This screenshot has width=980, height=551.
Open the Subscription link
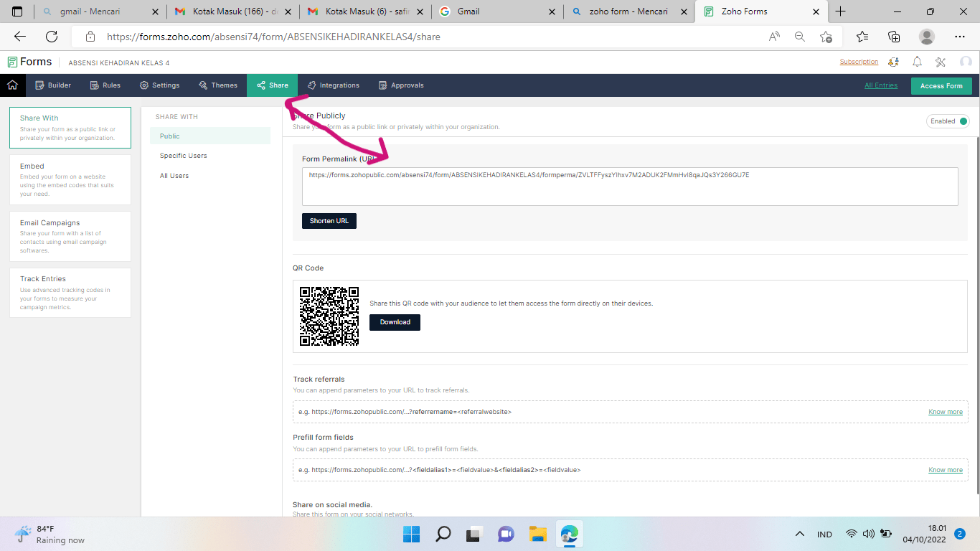coord(859,62)
